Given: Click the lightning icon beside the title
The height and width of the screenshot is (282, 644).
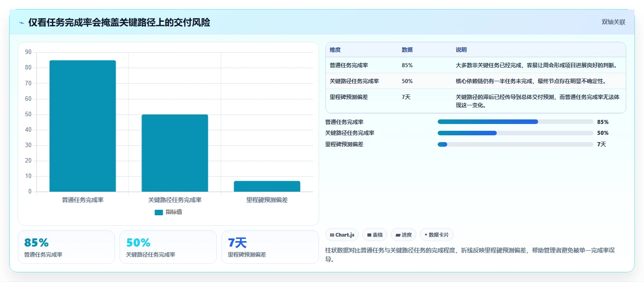Looking at the screenshot, I should click(21, 23).
